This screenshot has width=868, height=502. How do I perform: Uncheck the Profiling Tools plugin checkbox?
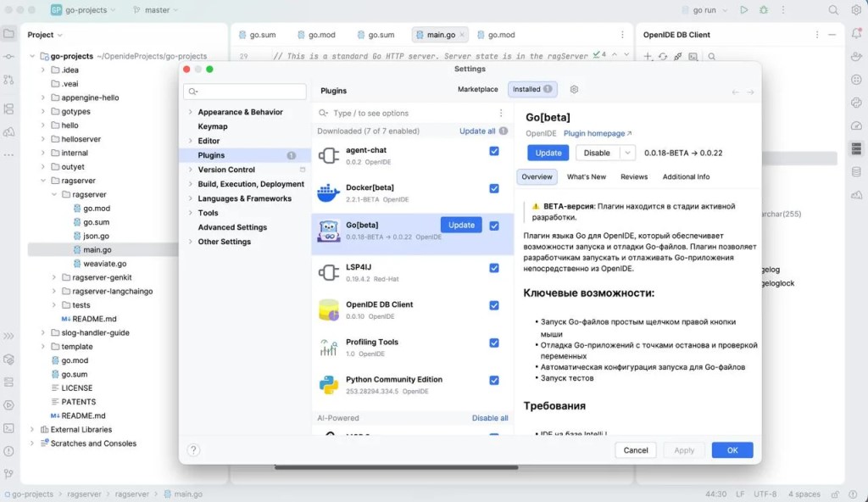click(494, 343)
